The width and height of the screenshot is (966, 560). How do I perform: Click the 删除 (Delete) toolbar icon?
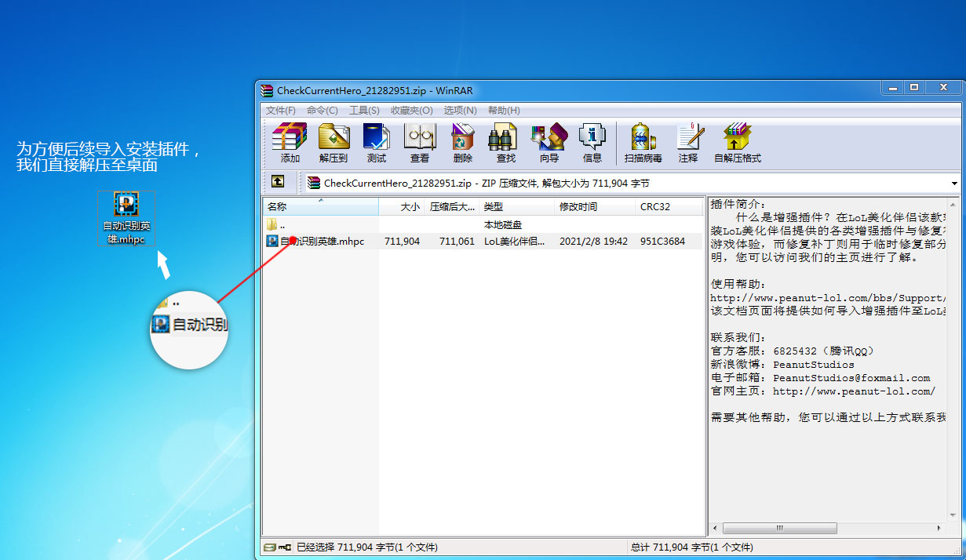(x=463, y=143)
